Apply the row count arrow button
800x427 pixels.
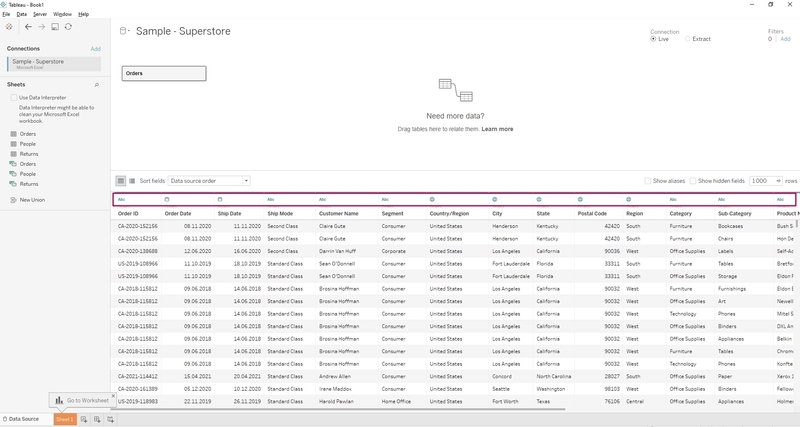click(779, 181)
